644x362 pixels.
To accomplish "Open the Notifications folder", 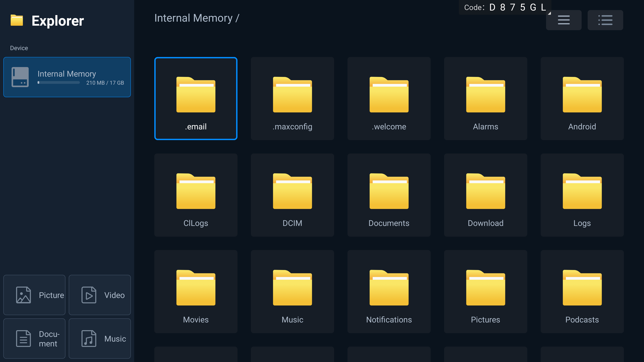I will [389, 291].
